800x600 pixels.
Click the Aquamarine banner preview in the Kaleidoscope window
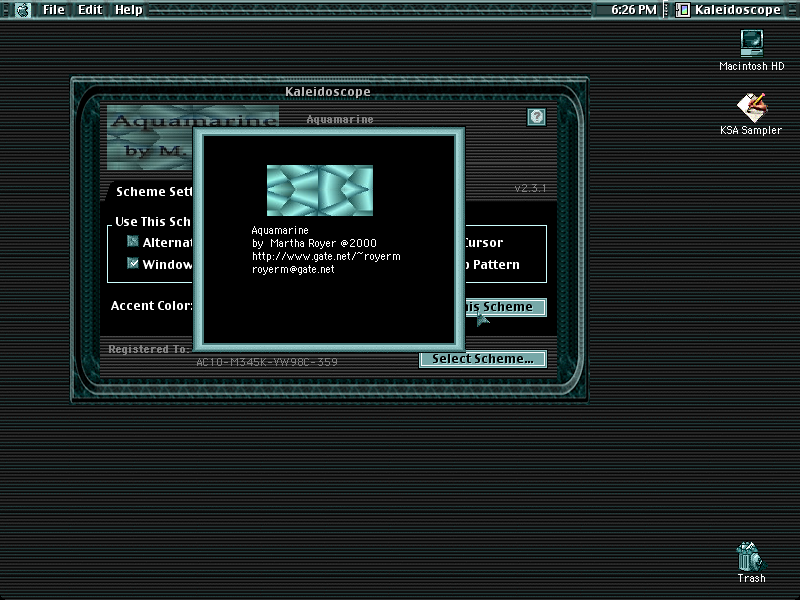pyautogui.click(x=150, y=137)
